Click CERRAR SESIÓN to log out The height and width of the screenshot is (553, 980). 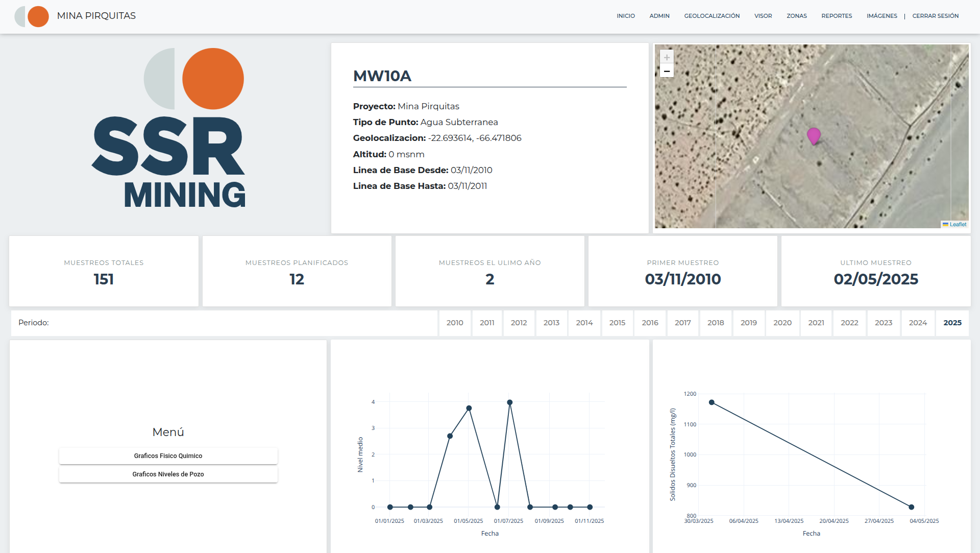point(935,16)
